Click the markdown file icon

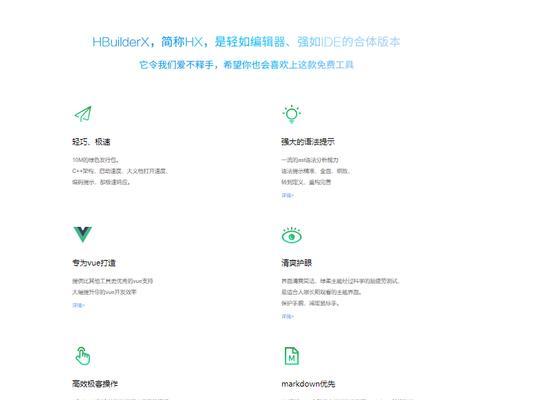pos(291,356)
